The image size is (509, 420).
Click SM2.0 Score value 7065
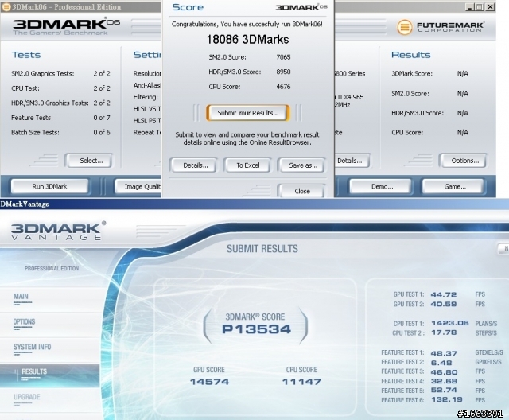tap(283, 57)
